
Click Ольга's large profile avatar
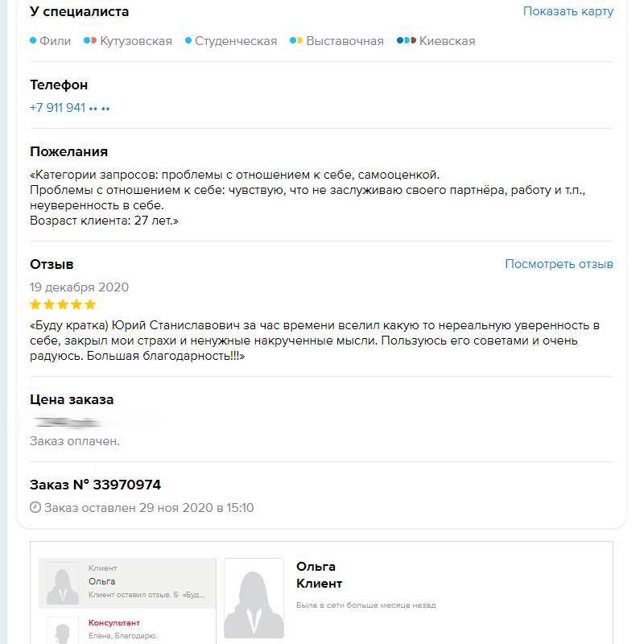254,600
